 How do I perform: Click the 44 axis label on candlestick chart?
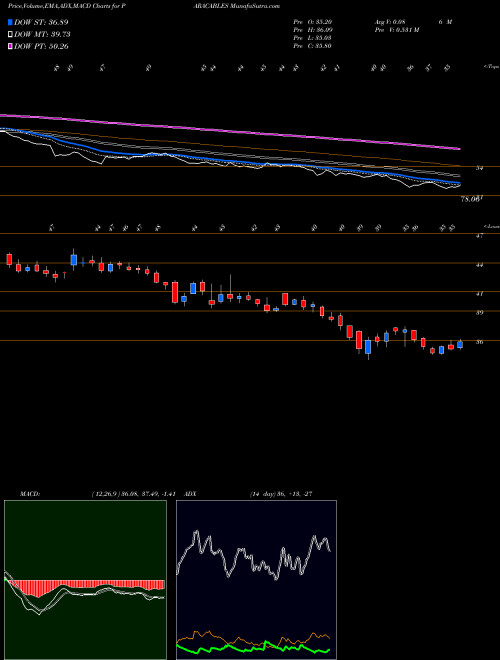pyautogui.click(x=479, y=265)
